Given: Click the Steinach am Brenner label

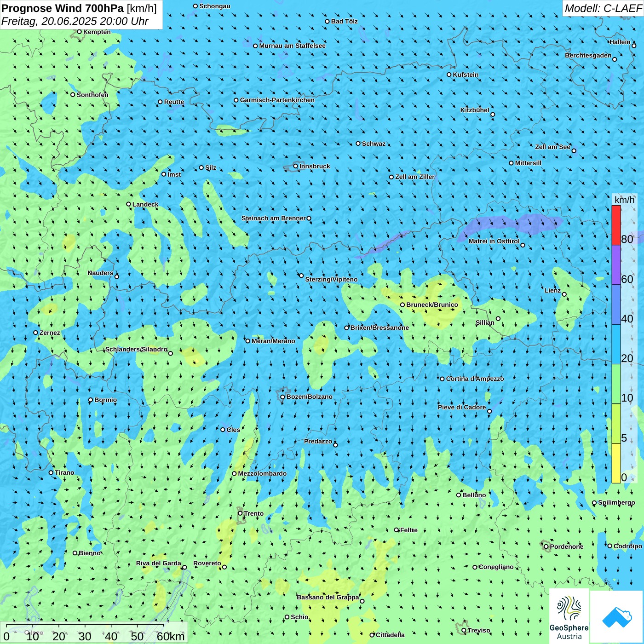Looking at the screenshot, I should (273, 218).
